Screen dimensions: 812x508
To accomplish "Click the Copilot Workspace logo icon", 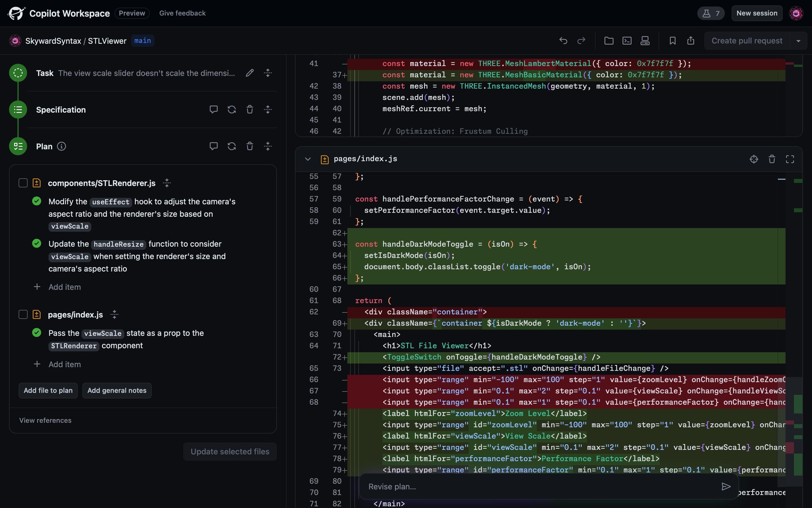I will coord(16,13).
